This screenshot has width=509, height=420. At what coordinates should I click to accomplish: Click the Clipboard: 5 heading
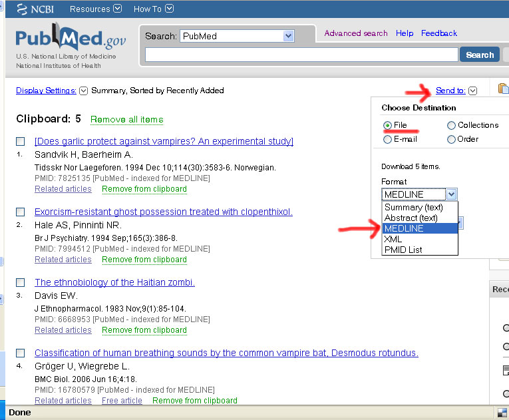[49, 119]
